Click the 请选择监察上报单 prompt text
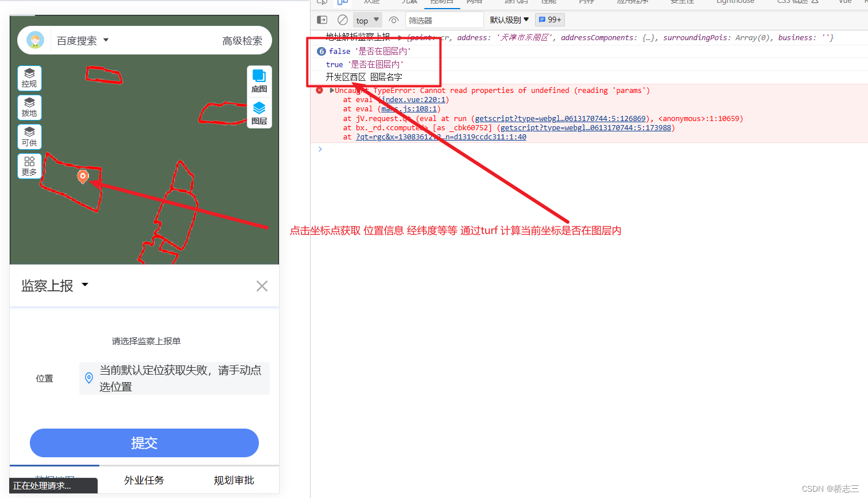Image resolution: width=868 pixels, height=498 pixels. [x=146, y=341]
